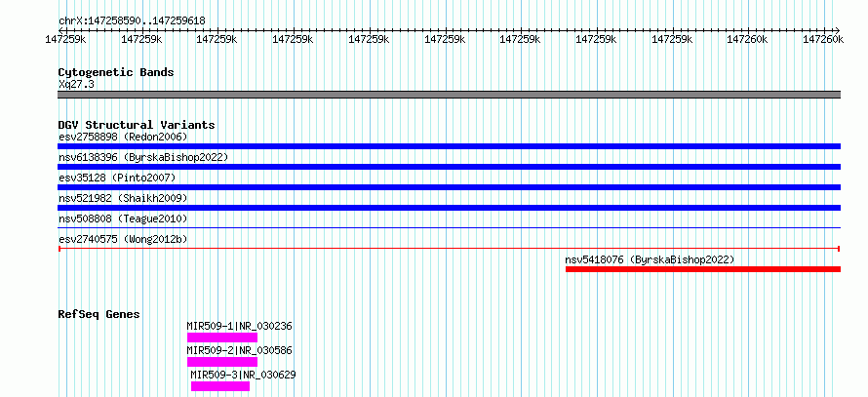Viewport: 868px width, 397px height.
Task: Click the blue bar under esv2758898
Action: (449, 146)
